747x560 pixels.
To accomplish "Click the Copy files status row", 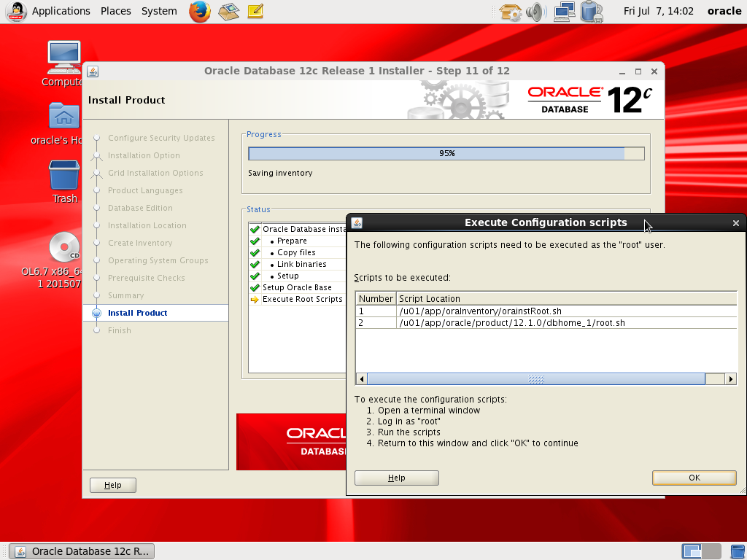I will point(296,253).
